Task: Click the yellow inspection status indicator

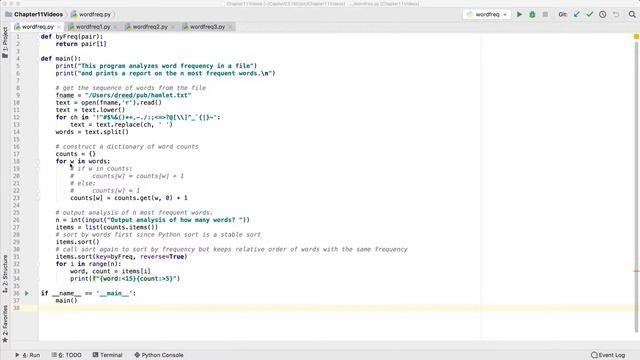Action: [636, 37]
